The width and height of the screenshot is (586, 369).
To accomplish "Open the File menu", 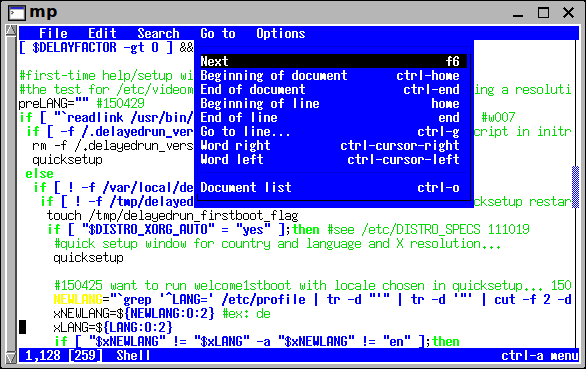I will pyautogui.click(x=53, y=34).
